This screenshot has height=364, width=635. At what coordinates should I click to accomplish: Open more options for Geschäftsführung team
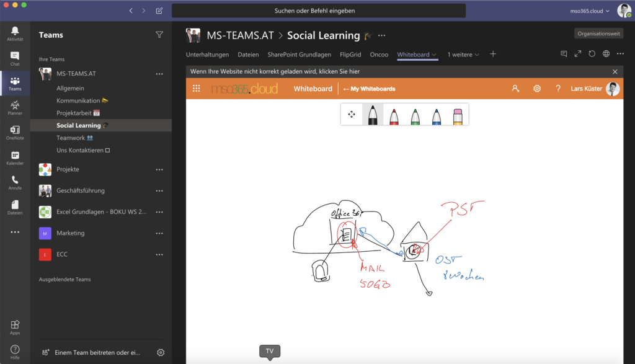[x=159, y=191]
